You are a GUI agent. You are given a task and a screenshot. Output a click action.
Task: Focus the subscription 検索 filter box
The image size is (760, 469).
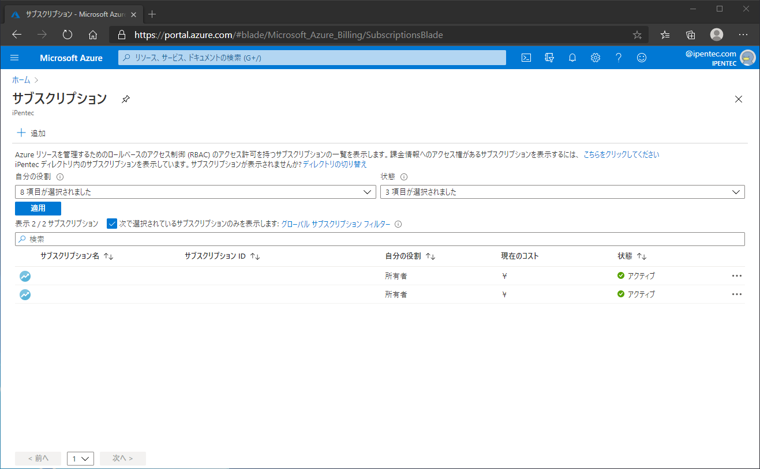pos(380,239)
